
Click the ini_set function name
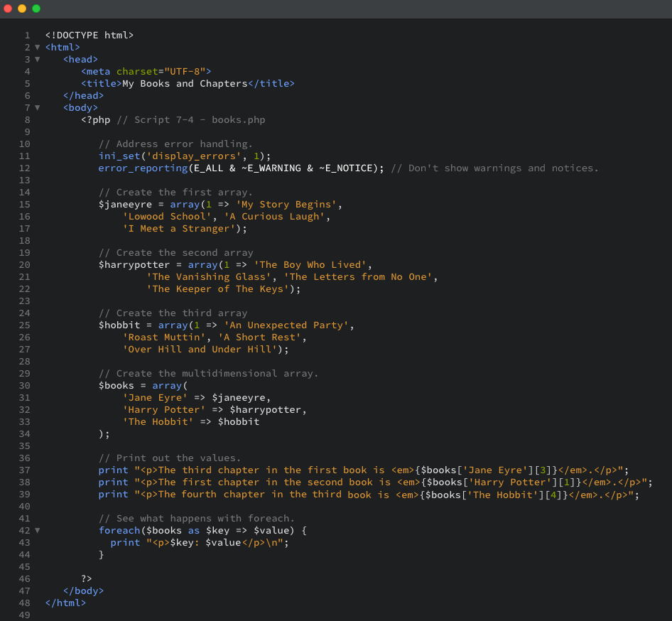pos(119,156)
